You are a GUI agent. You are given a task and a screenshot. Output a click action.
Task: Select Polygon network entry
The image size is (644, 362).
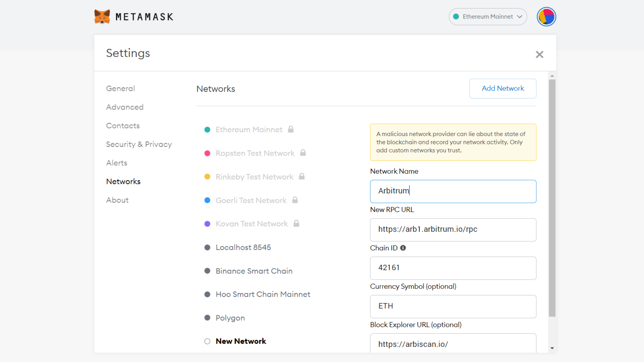pyautogui.click(x=230, y=318)
